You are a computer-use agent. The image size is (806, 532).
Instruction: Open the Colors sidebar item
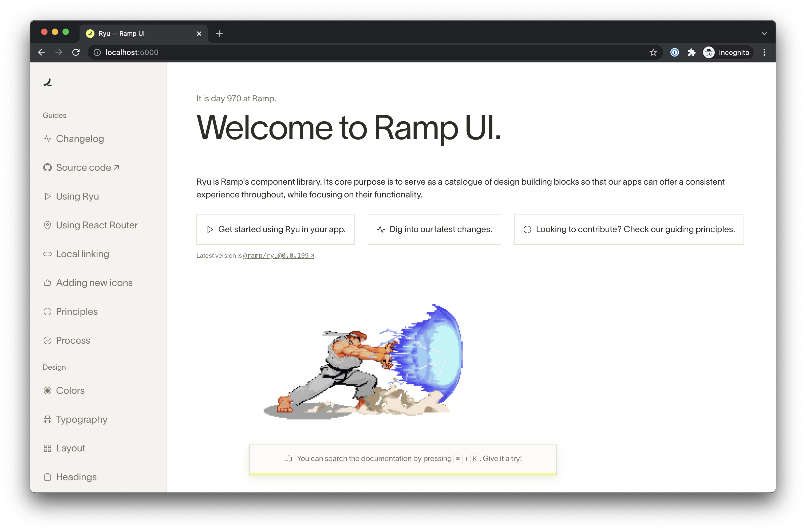click(x=70, y=391)
